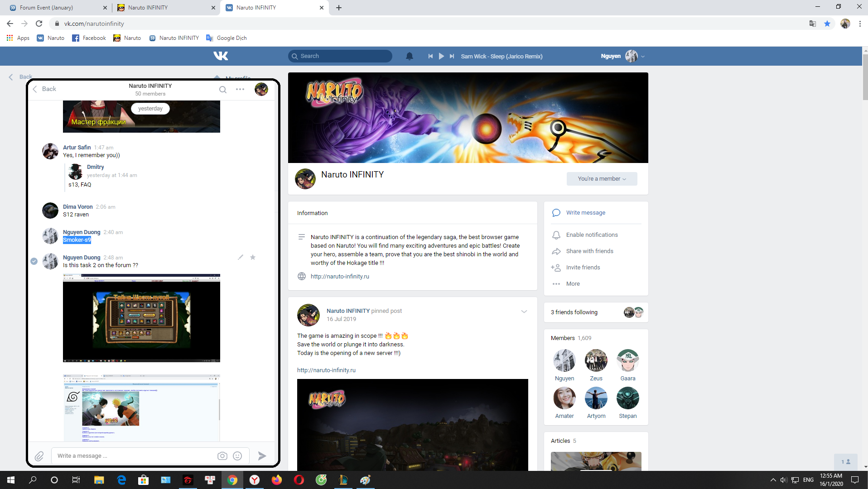Open Opera from taskbar
868x489 pixels.
click(299, 480)
